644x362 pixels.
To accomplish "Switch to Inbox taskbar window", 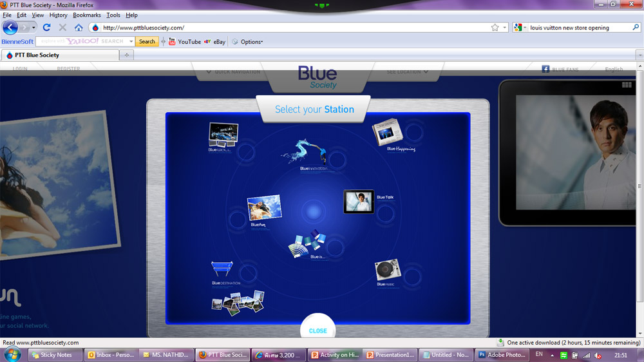I will click(111, 355).
